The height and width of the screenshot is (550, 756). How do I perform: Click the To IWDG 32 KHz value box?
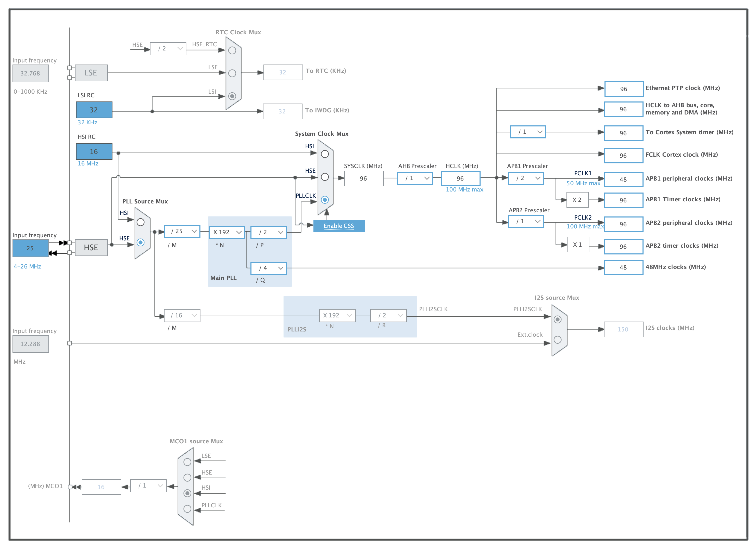[x=283, y=112]
